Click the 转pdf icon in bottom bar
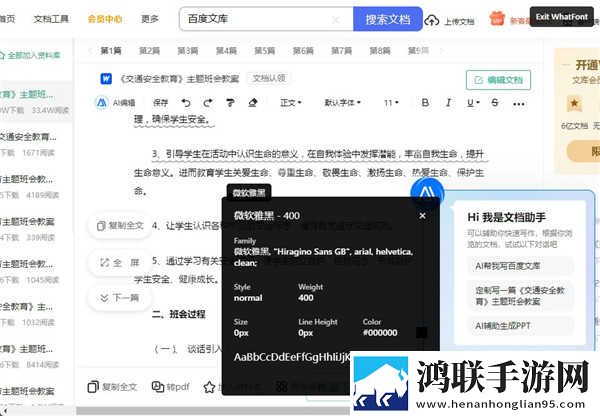 pos(158,387)
